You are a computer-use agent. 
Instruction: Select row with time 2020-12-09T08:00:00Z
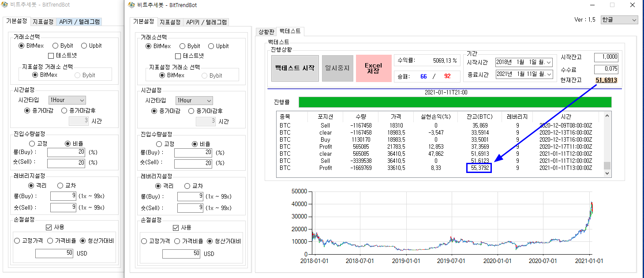pos(440,125)
